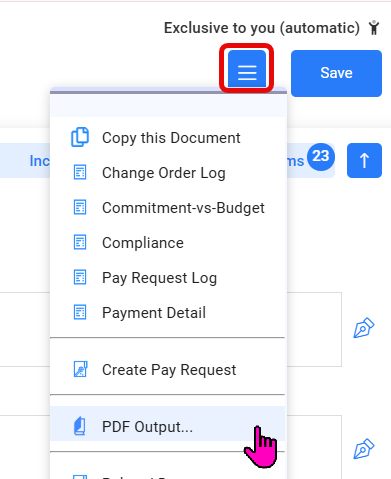Click the upper pen edit icon
The image size is (391, 479).
tap(364, 328)
